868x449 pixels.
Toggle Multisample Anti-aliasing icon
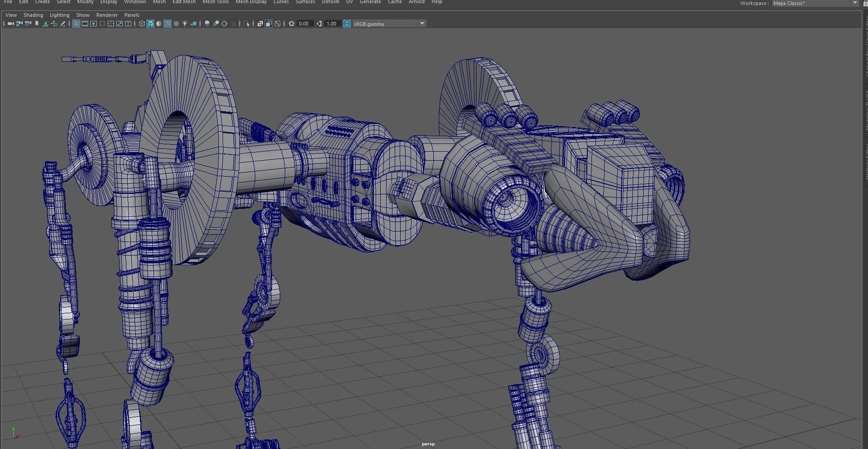point(224,24)
